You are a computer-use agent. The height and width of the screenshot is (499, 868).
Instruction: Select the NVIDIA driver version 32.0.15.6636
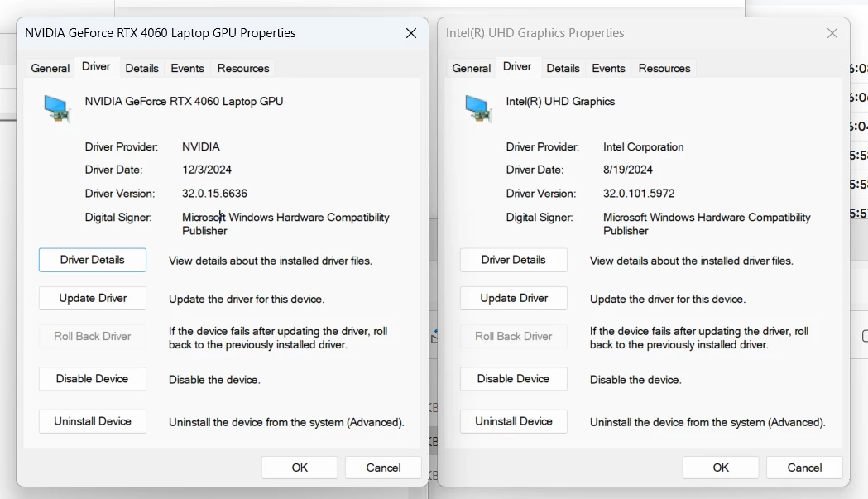pos(215,194)
